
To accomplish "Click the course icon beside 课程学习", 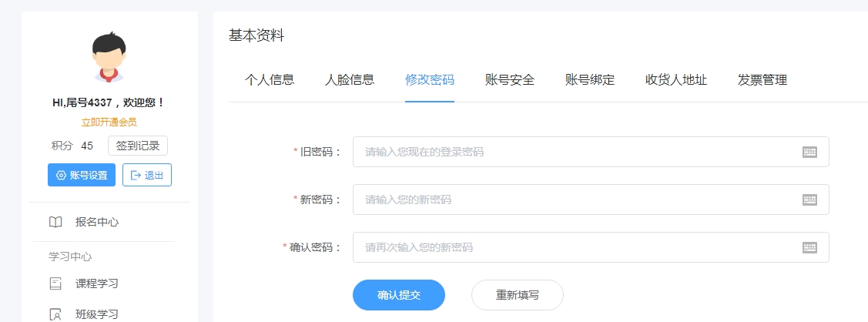I will (x=55, y=283).
